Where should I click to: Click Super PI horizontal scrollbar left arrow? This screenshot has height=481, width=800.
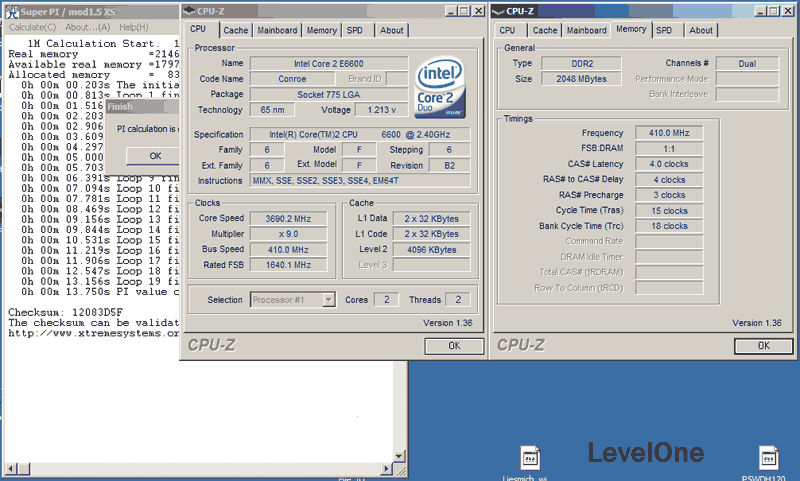(11, 468)
